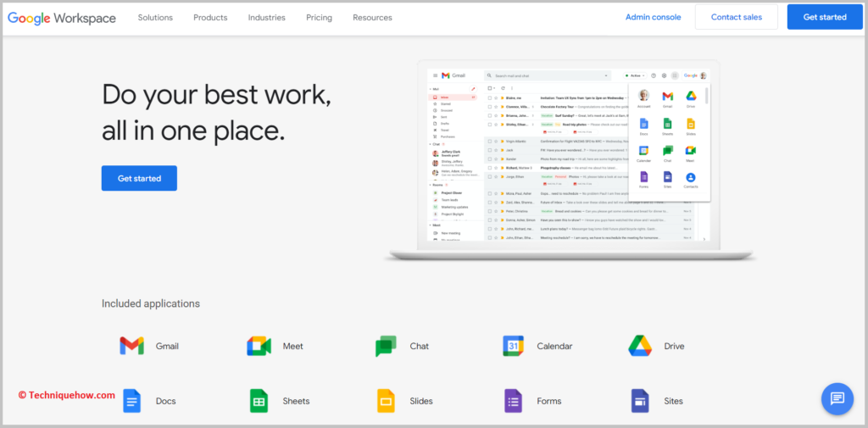Open the blue chat support bubble

tap(837, 398)
